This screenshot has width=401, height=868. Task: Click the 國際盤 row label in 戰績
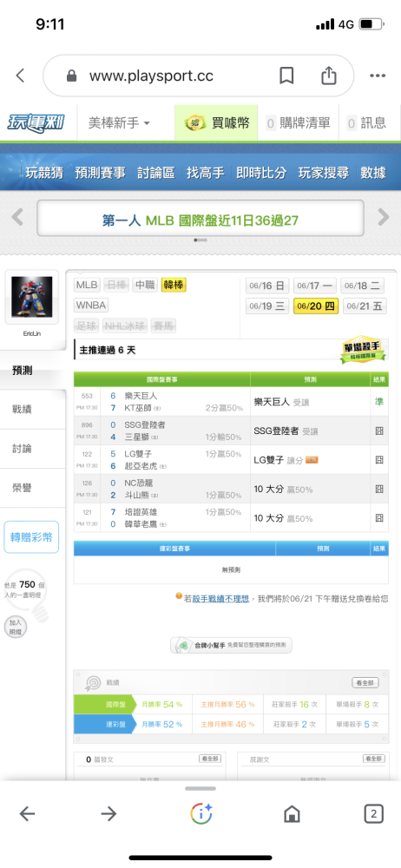(x=103, y=705)
